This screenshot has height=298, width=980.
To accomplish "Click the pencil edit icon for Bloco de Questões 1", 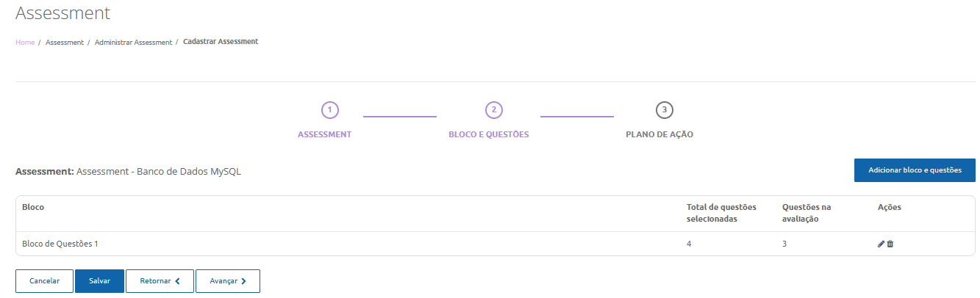I will pos(881,244).
